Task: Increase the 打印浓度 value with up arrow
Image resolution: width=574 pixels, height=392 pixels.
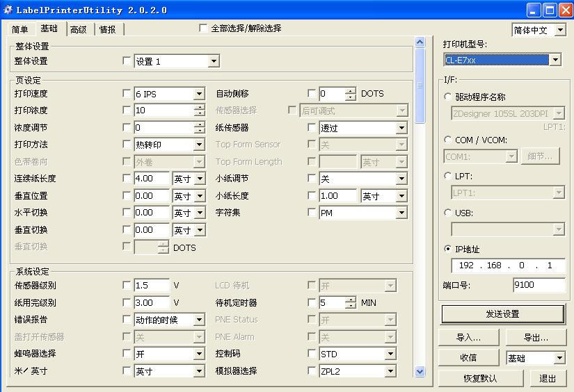Action: [x=200, y=107]
